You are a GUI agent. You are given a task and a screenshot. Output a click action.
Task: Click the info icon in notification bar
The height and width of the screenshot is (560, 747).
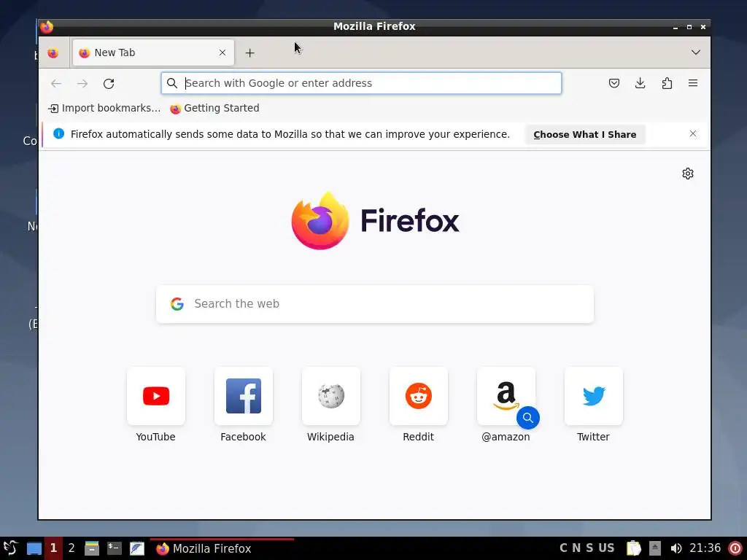pos(58,133)
